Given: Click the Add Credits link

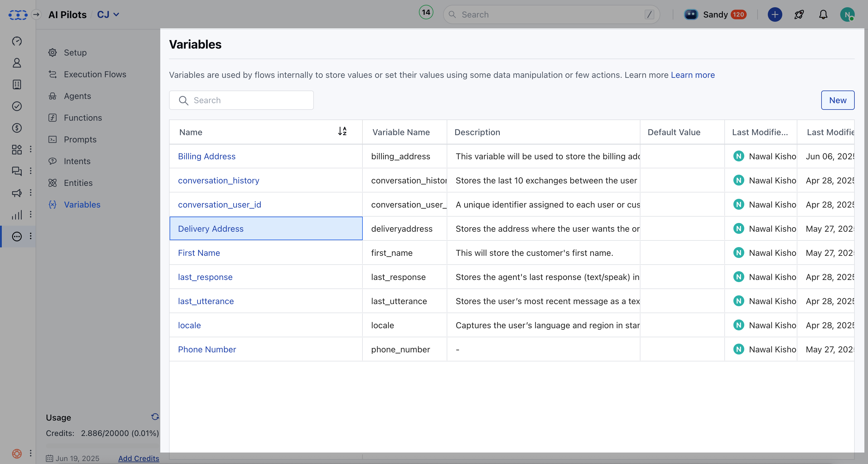Looking at the screenshot, I should coord(139,458).
